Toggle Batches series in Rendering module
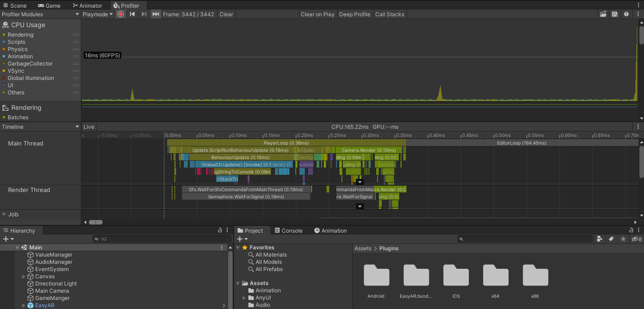The height and width of the screenshot is (309, 644). (4, 117)
